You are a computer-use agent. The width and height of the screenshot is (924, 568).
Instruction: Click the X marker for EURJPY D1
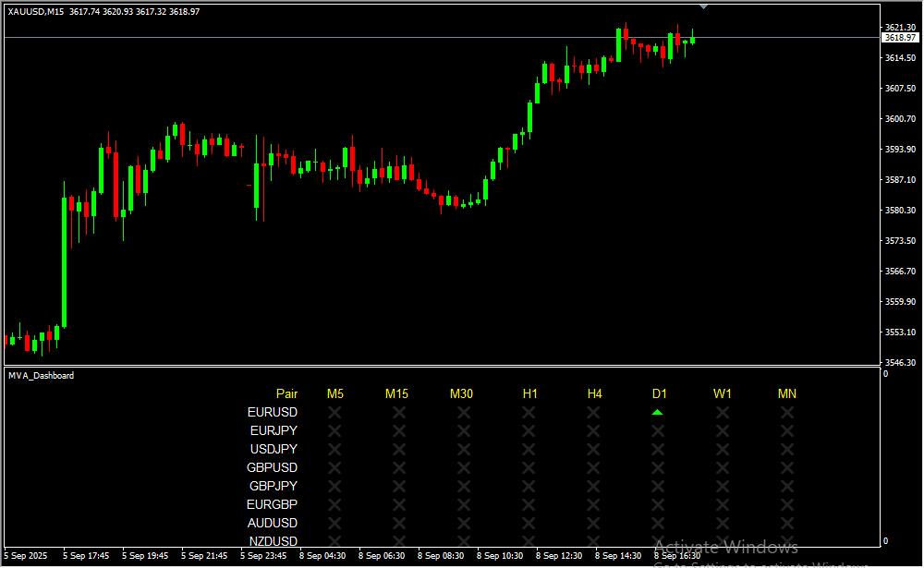point(658,430)
